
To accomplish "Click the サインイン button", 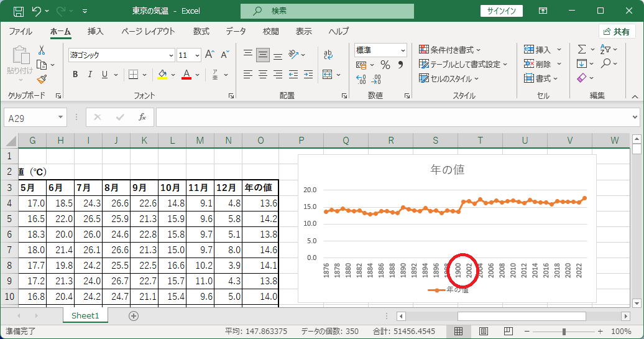I will point(502,11).
